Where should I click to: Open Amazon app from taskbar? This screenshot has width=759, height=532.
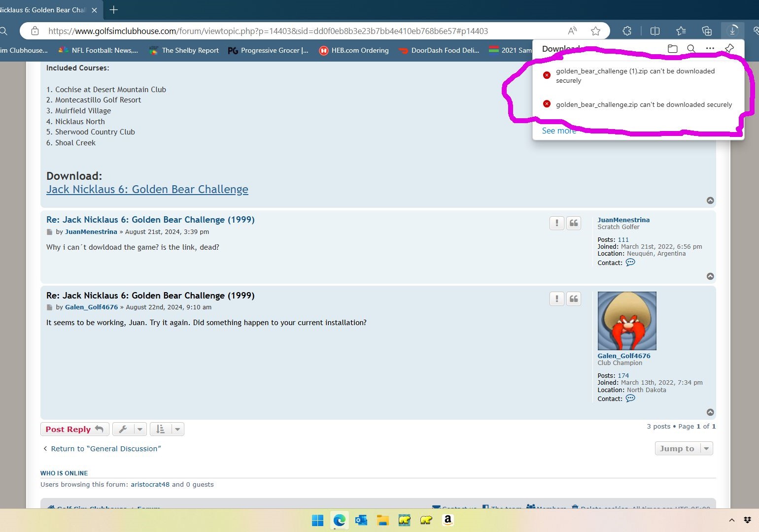coord(448,520)
